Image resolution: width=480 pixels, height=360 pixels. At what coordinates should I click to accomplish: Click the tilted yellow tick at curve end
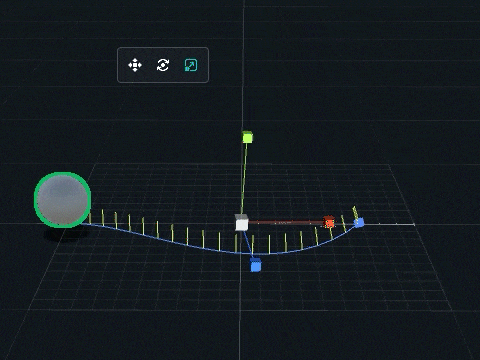click(355, 212)
